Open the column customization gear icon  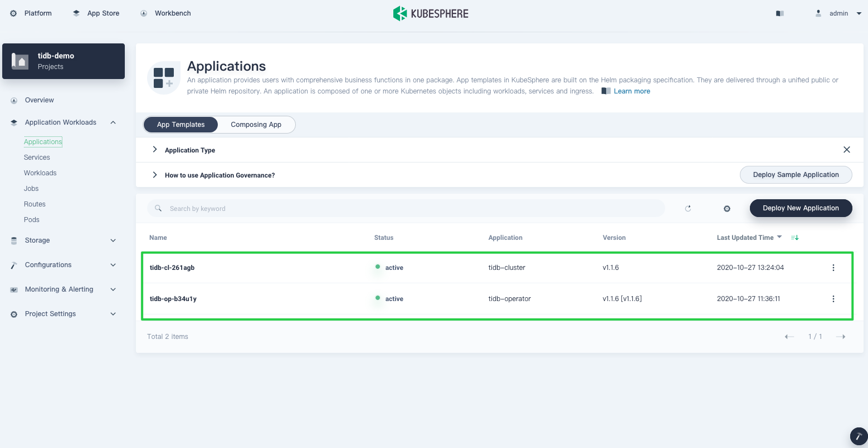point(727,208)
